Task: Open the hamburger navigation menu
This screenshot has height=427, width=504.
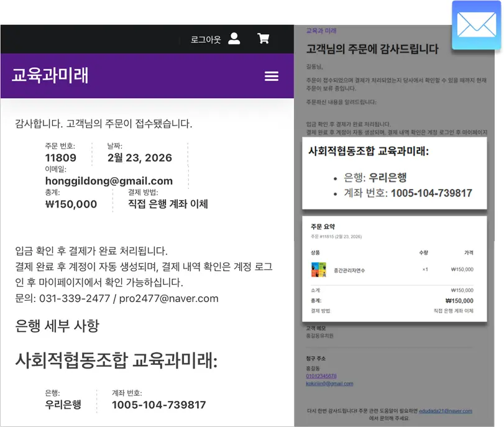Action: click(272, 76)
